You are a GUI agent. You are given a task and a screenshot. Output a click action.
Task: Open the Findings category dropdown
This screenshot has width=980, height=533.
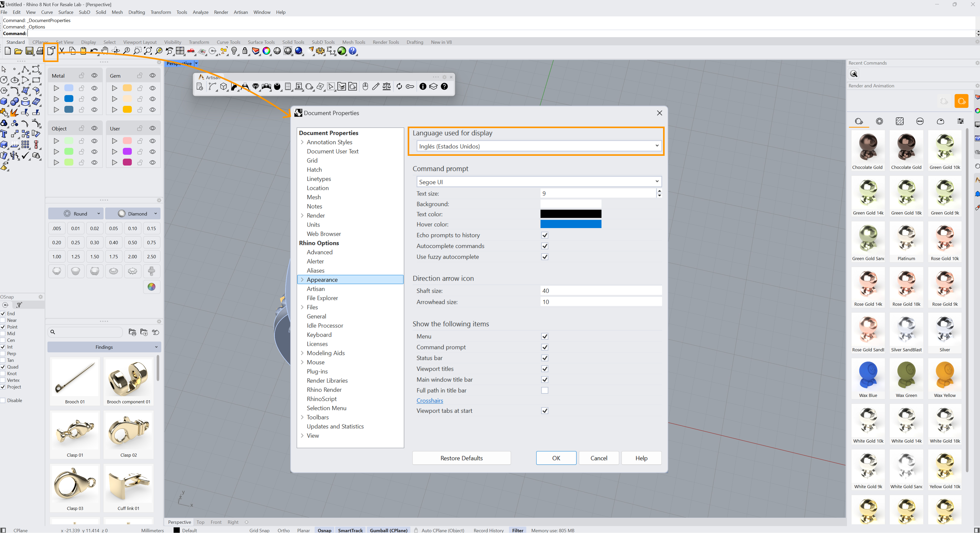point(104,347)
